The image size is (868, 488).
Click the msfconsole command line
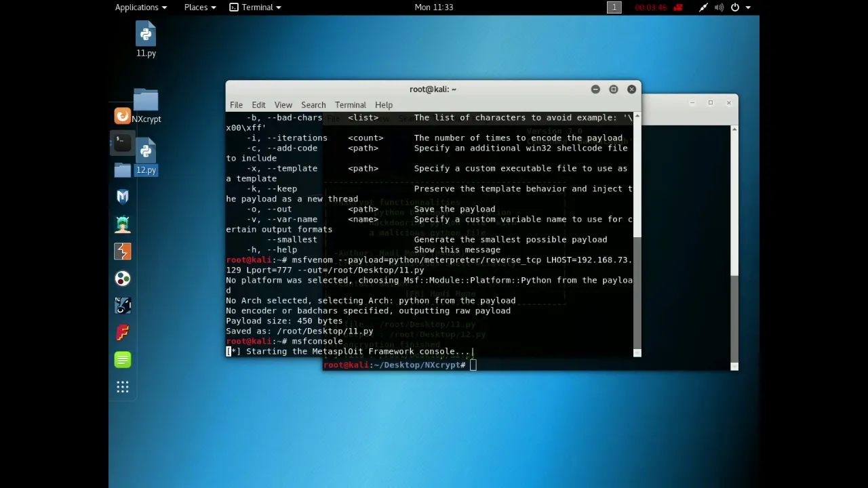click(x=284, y=341)
